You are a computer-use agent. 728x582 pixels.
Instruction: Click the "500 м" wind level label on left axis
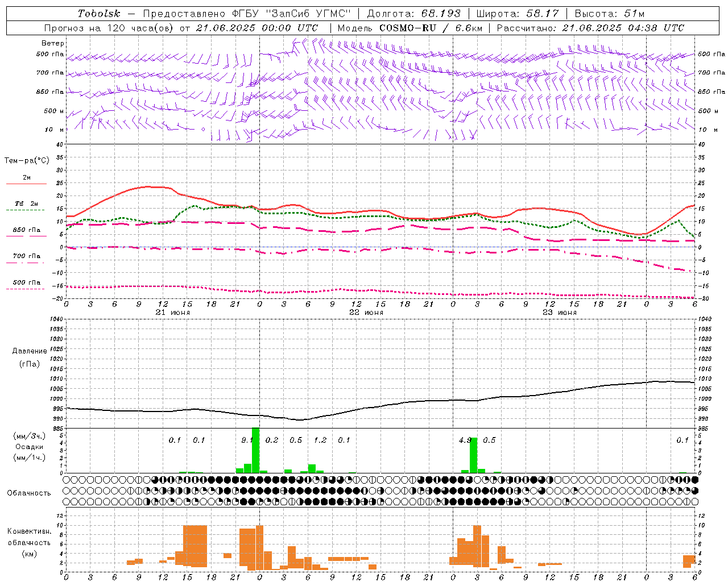55,111
